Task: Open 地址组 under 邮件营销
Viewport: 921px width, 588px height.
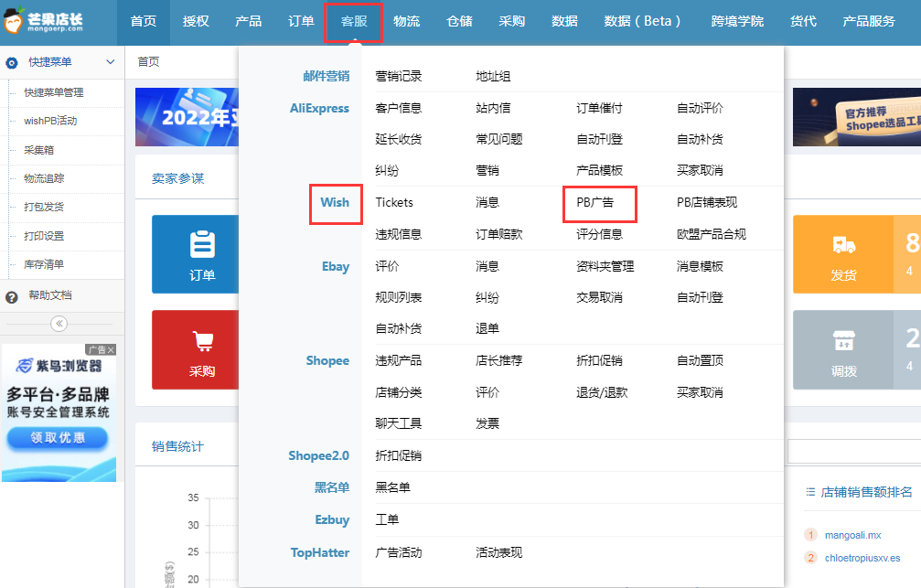Action: click(493, 76)
